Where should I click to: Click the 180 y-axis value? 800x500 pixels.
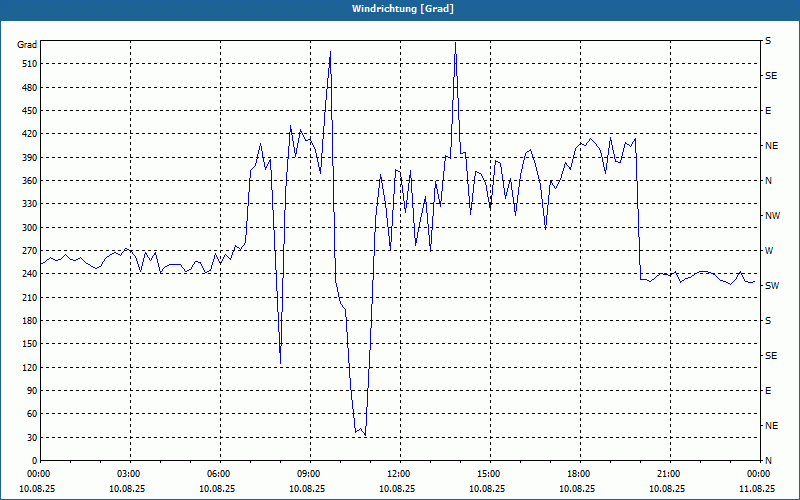point(31,320)
